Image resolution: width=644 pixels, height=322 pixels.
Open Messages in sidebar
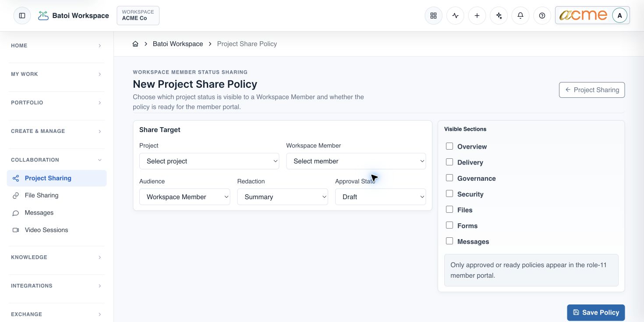tap(57, 213)
